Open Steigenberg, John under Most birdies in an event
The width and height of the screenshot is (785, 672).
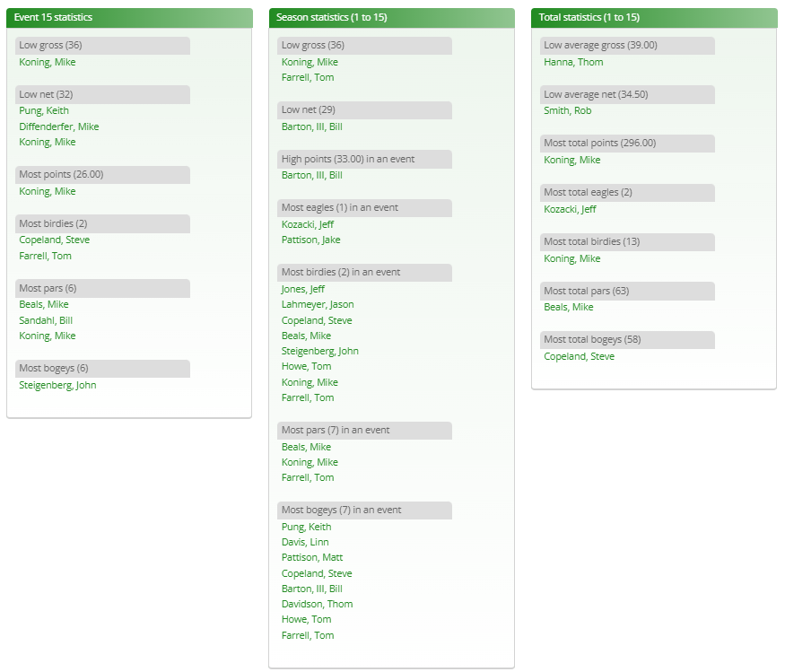click(320, 351)
